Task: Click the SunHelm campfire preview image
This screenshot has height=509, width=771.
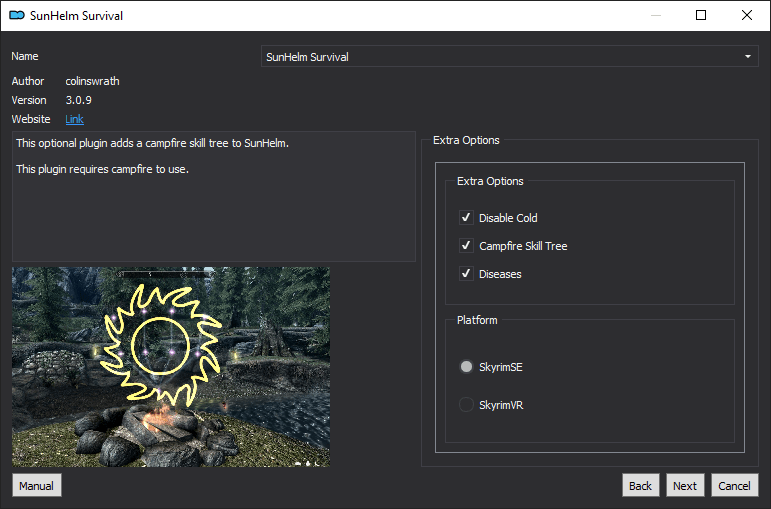Action: tap(171, 366)
